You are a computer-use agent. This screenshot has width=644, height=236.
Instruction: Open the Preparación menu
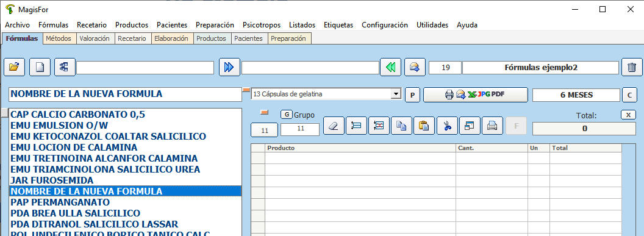pyautogui.click(x=215, y=25)
